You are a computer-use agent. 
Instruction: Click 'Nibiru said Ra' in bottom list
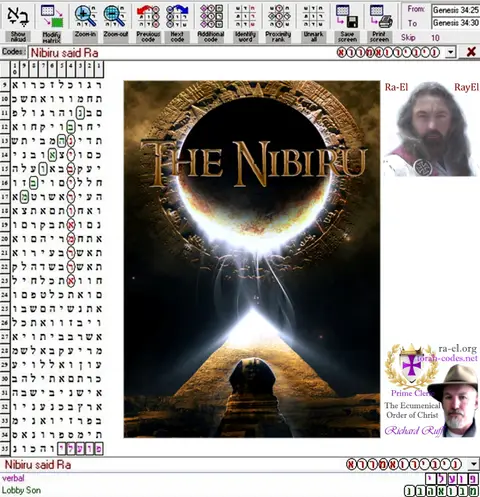38,465
